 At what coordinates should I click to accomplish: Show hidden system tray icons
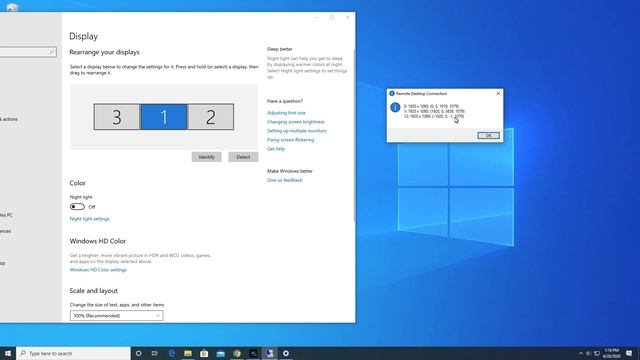point(580,353)
